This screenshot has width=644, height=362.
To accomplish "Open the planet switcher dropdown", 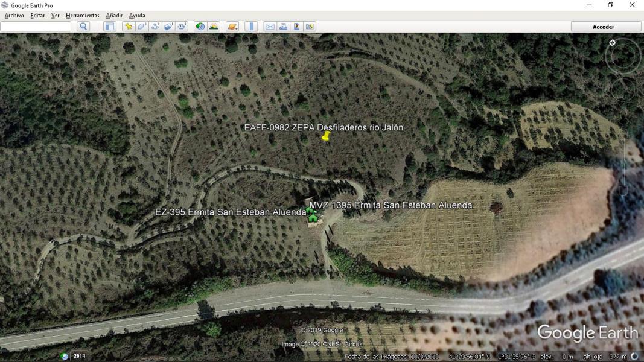I will 232,27.
